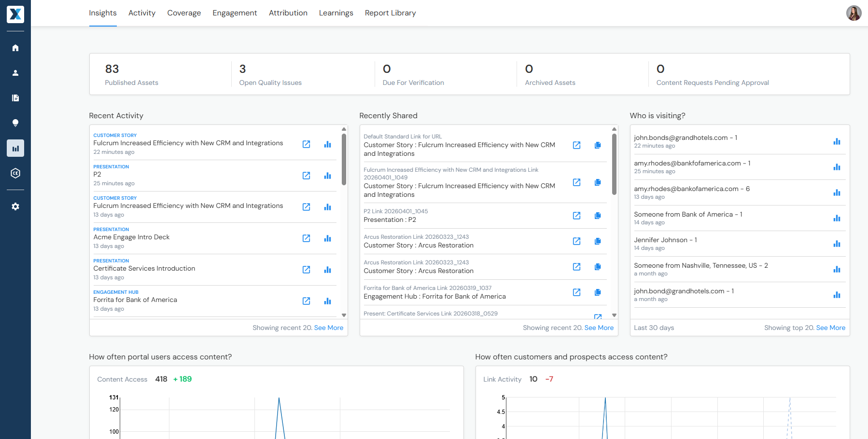Open the Report Library tab
Image resolution: width=868 pixels, height=439 pixels.
pos(390,13)
